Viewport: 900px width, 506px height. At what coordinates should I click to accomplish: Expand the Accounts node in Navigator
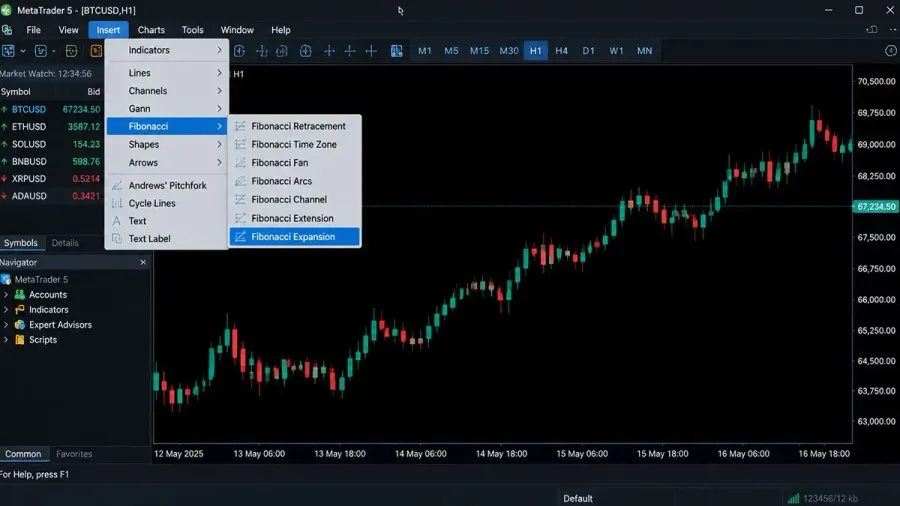click(6, 295)
